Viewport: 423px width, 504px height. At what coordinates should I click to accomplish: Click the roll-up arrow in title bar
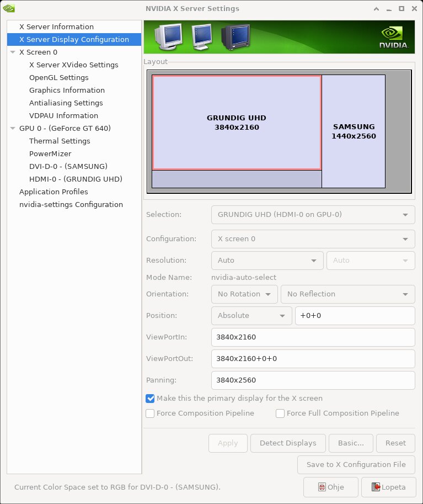(x=377, y=9)
